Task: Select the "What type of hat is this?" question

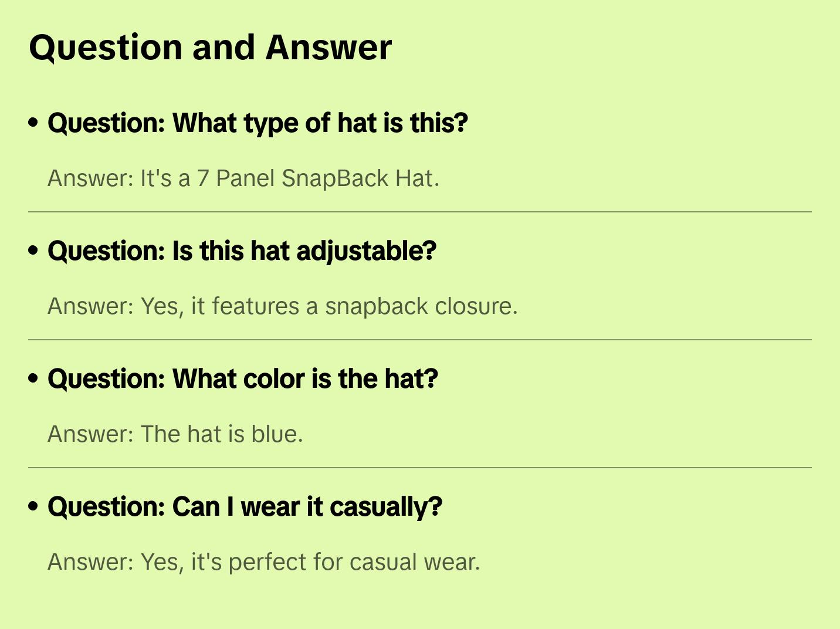Action: [x=258, y=123]
